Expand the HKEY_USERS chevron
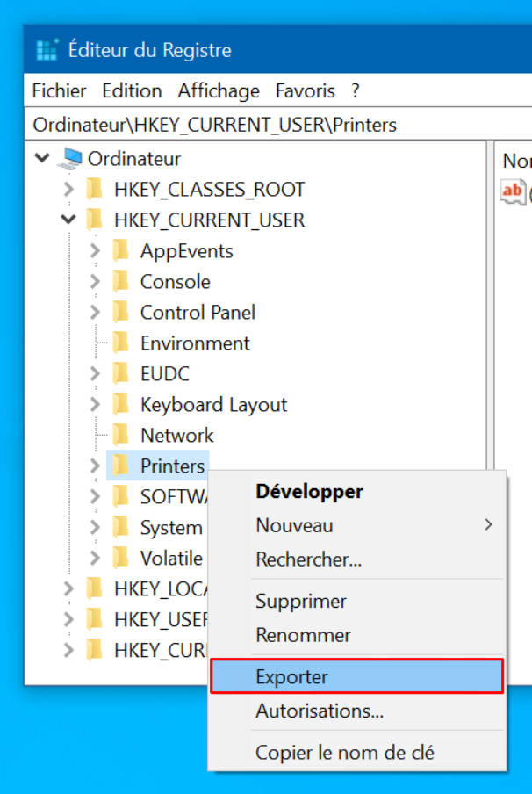Viewport: 532px width, 794px height. click(x=68, y=619)
